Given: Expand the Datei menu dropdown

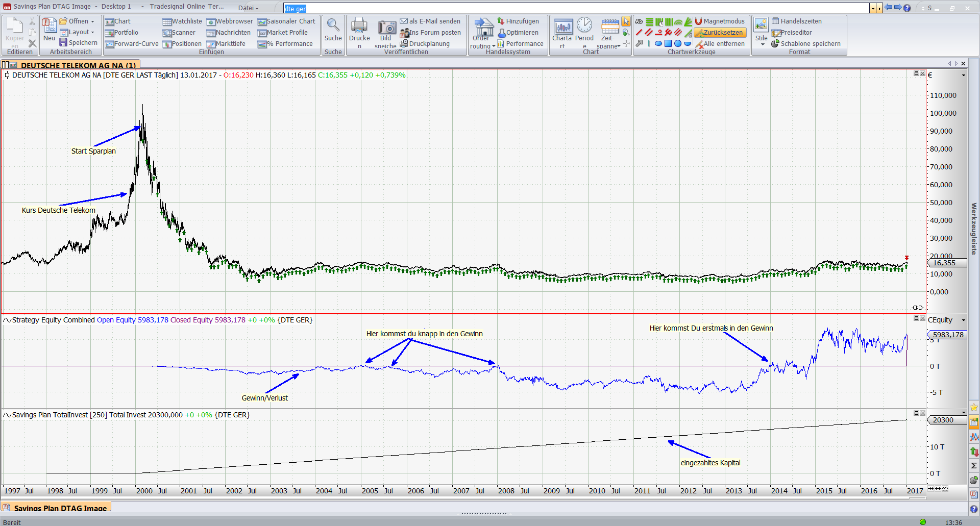Looking at the screenshot, I should 249,8.
